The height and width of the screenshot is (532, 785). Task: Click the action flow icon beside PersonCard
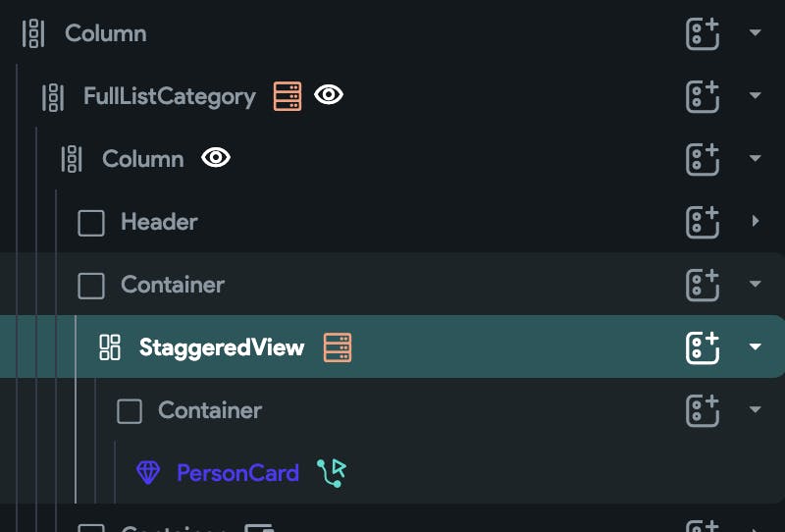click(x=332, y=473)
